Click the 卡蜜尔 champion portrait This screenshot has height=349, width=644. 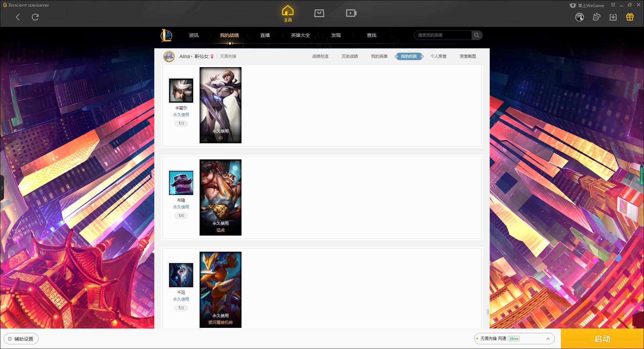[x=181, y=91]
